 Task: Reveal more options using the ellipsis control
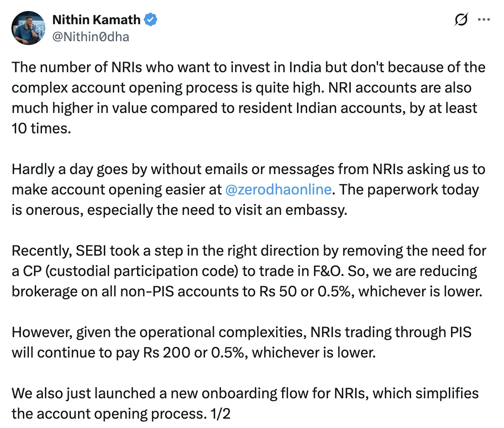tap(484, 20)
